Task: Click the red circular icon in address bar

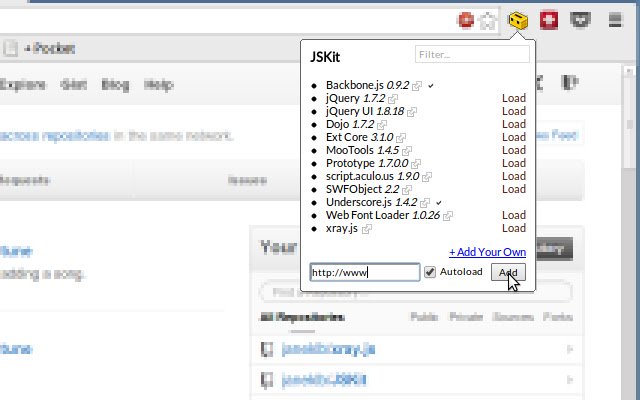Action: coord(466,20)
